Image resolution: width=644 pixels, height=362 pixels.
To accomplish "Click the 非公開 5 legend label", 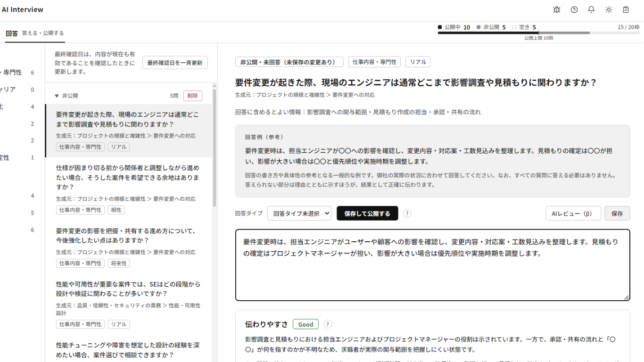I will coord(491,27).
